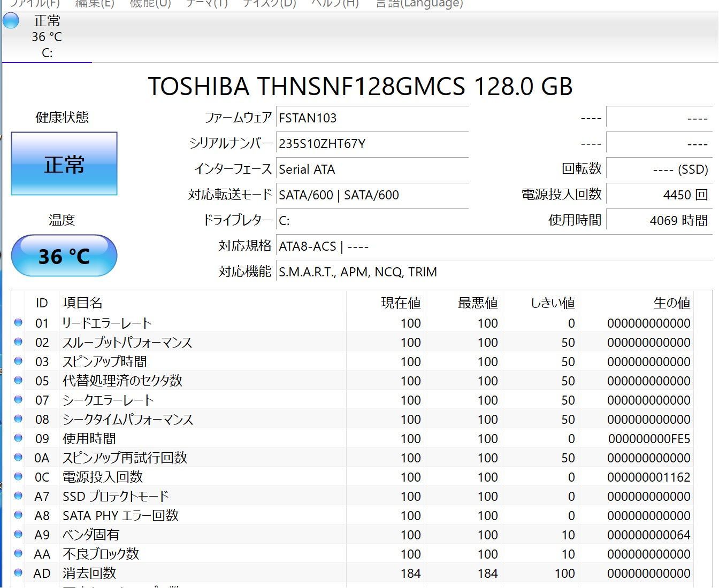
Task: Click raw value 000000000FE5
Action: pos(649,439)
